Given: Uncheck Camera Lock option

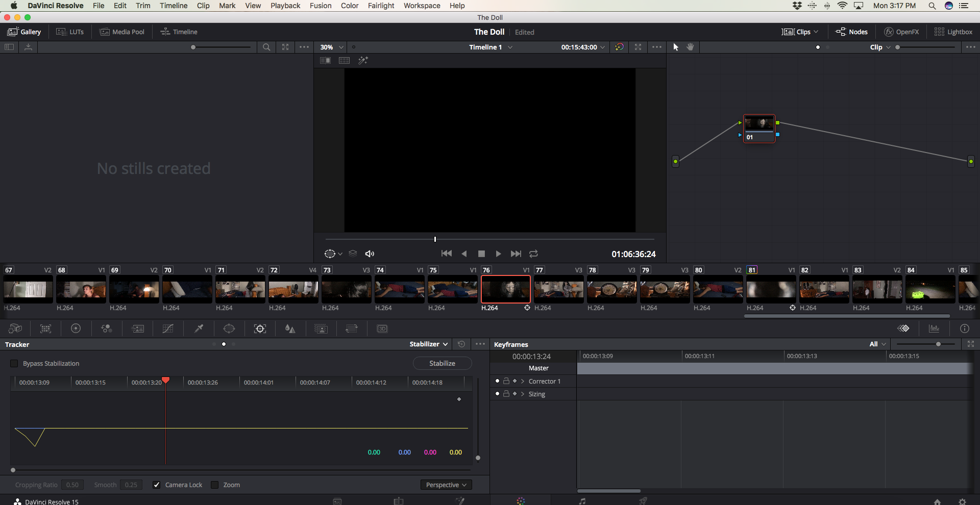Looking at the screenshot, I should click(157, 485).
